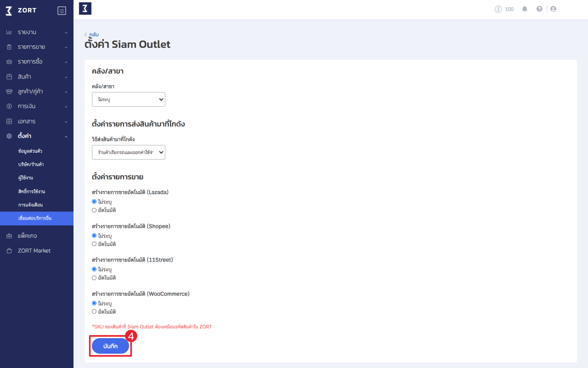Click the ZORT logo in the sidebar

tap(21, 11)
